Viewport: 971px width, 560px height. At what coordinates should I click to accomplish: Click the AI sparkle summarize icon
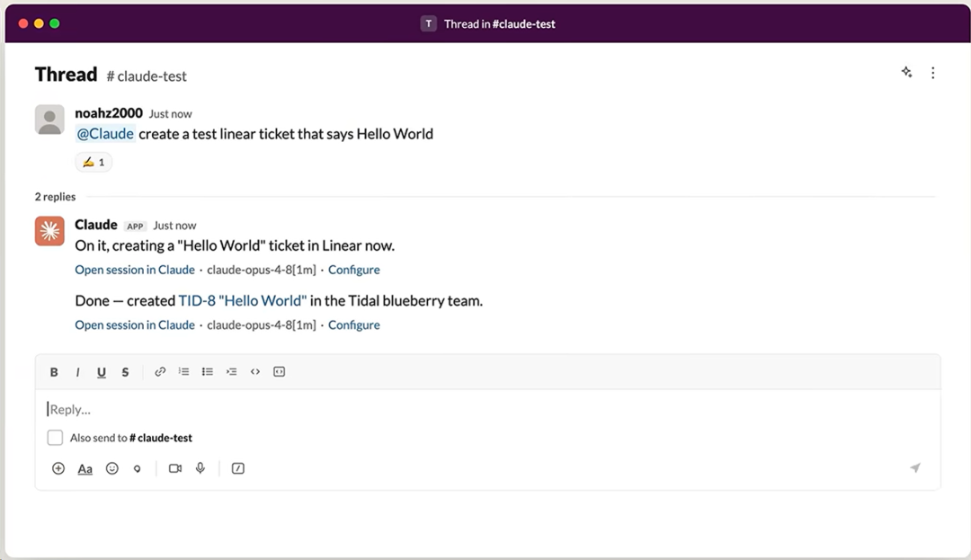906,73
